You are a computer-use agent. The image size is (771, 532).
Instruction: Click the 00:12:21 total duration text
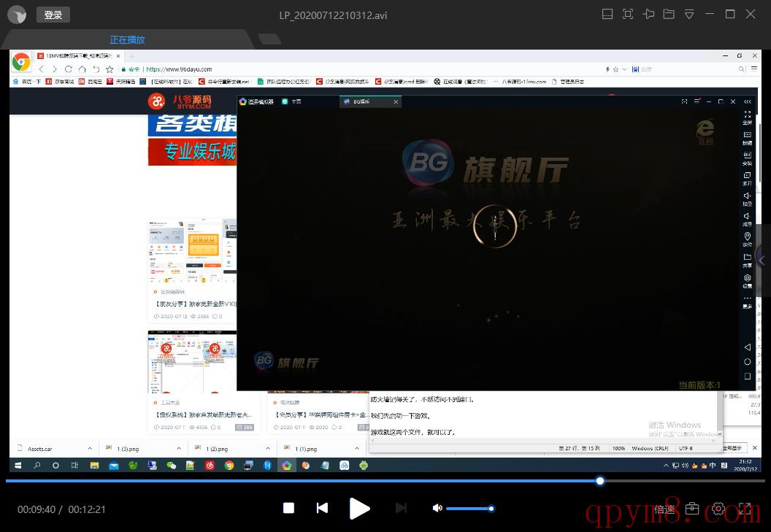[x=87, y=509]
